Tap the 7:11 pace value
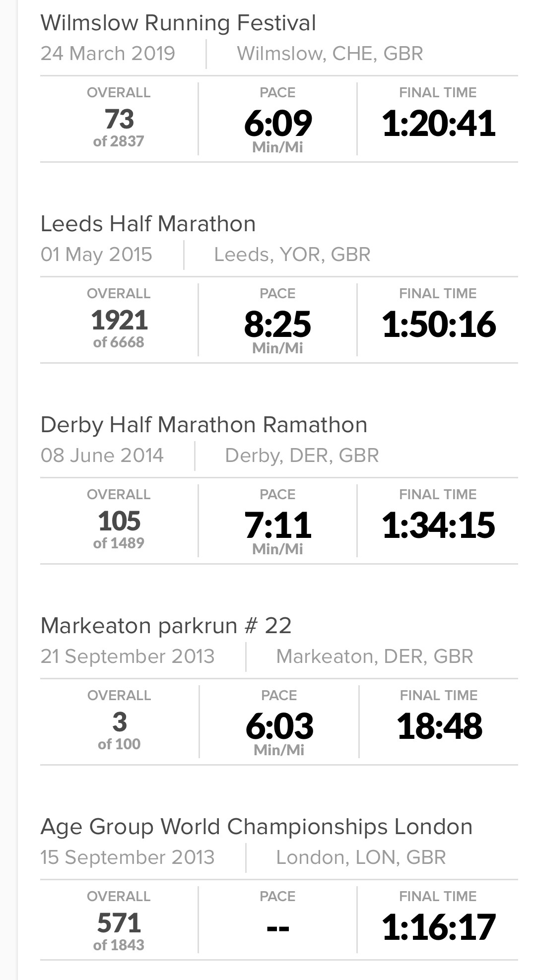Screen dimensions: 533x980 click(x=278, y=525)
